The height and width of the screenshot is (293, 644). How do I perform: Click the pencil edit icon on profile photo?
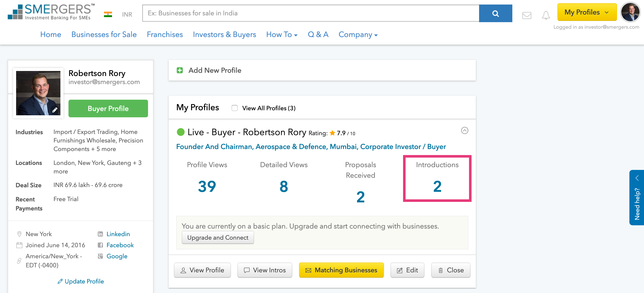point(55,110)
